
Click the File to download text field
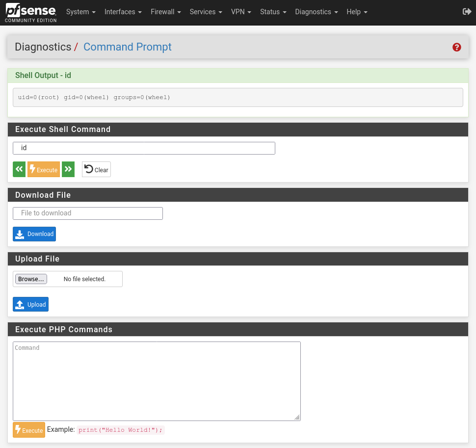point(87,213)
